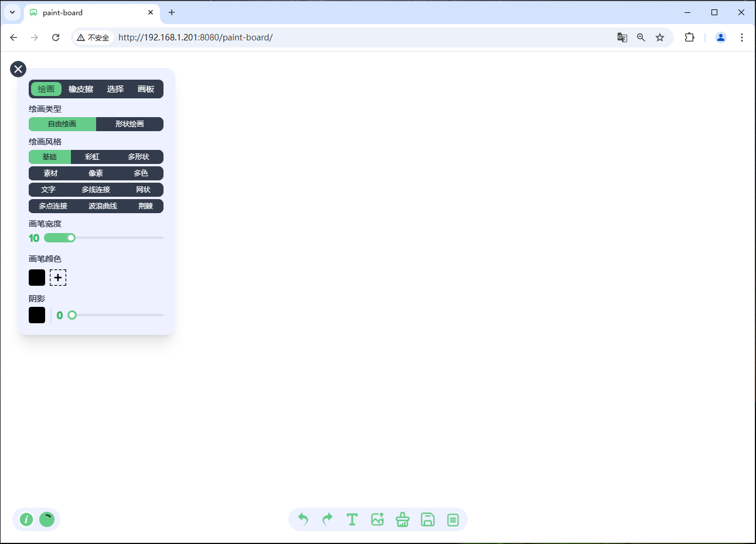Viewport: 756px width, 544px height.
Task: Select 荆棘 thorn brush style
Action: point(145,206)
